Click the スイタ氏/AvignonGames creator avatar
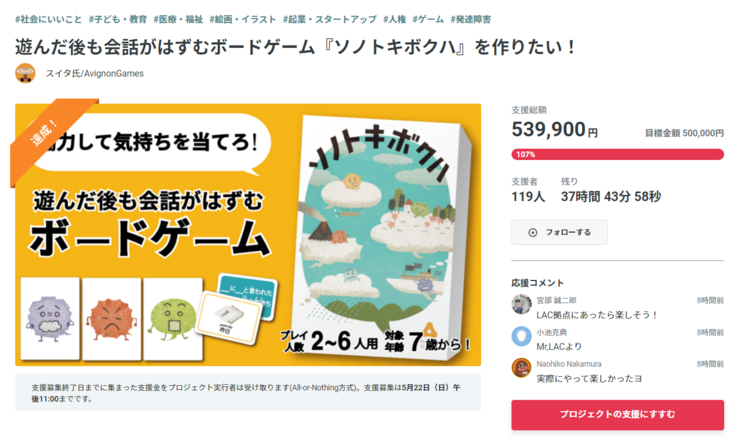This screenshot has width=736, height=445. (25, 73)
